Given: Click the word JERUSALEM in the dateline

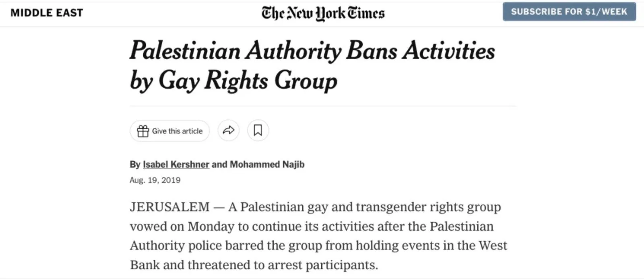Looking at the screenshot, I should click(169, 207).
